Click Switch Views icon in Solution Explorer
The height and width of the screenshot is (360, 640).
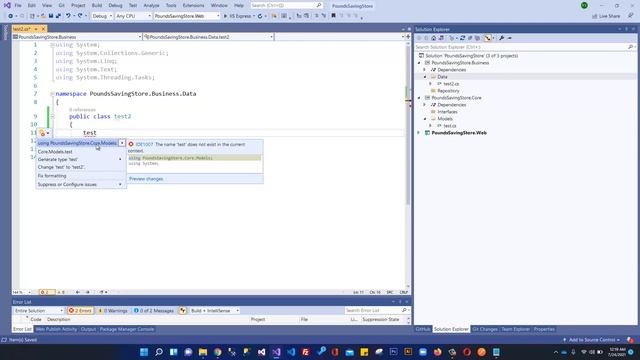pyautogui.click(x=441, y=38)
